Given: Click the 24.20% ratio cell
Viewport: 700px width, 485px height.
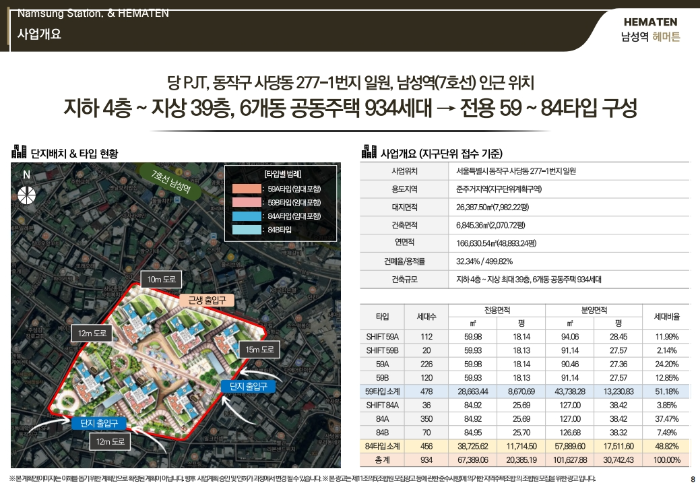Looking at the screenshot, I should click(667, 364).
